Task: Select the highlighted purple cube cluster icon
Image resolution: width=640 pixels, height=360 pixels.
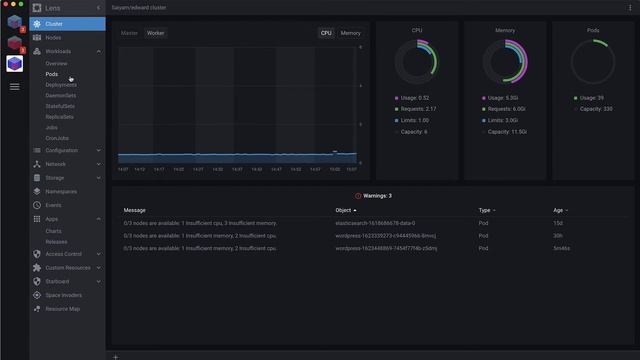Action: (x=14, y=64)
